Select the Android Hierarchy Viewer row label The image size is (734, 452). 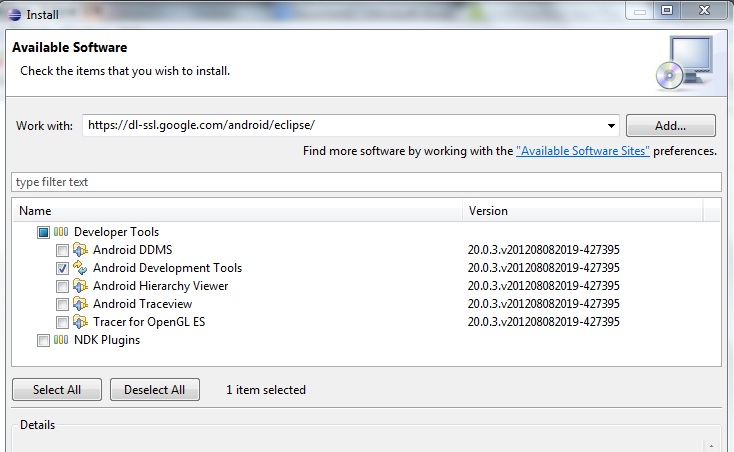[x=161, y=286]
